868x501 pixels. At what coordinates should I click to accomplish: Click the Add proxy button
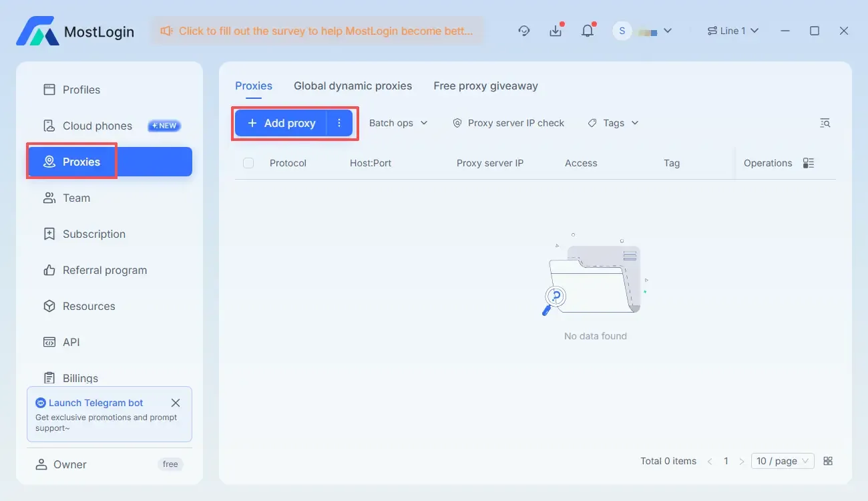pos(281,123)
